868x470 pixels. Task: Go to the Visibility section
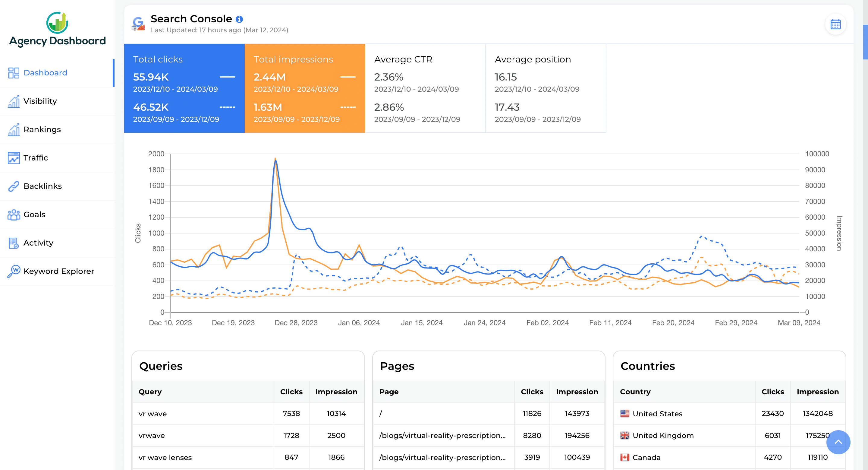[57, 101]
